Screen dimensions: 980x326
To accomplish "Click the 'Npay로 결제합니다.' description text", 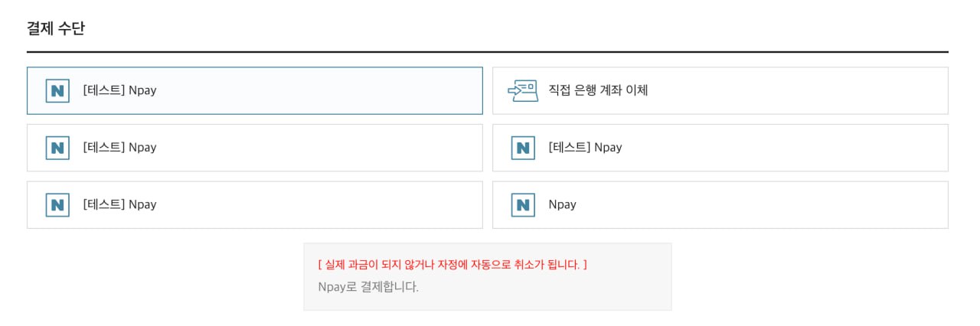I will click(x=368, y=288).
